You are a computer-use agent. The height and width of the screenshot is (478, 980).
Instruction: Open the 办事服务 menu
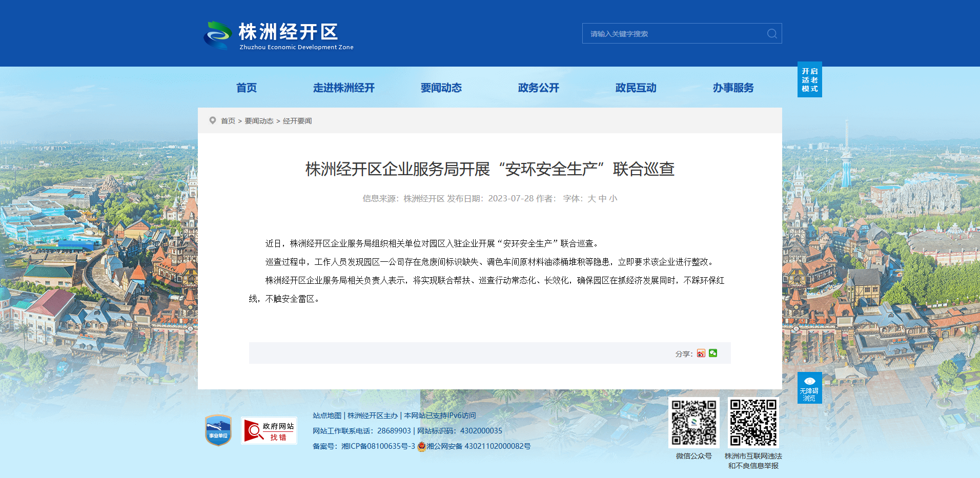click(x=733, y=88)
